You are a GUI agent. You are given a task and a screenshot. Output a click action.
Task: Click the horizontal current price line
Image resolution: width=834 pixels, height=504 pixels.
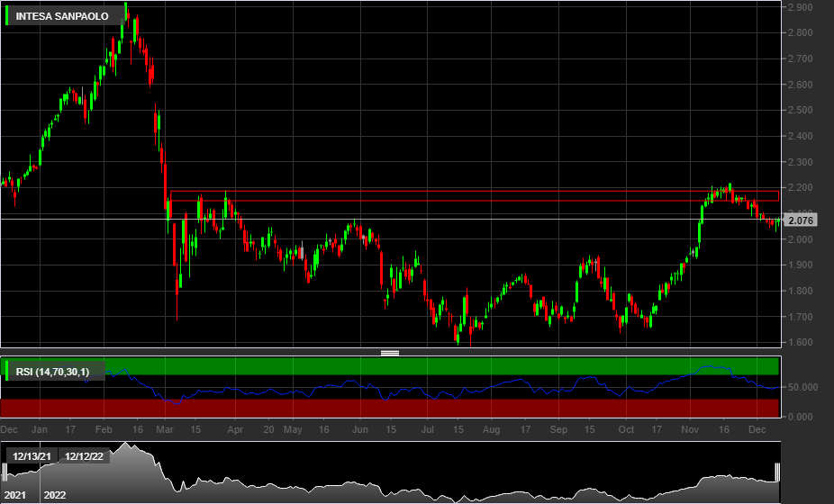[x=390, y=219]
